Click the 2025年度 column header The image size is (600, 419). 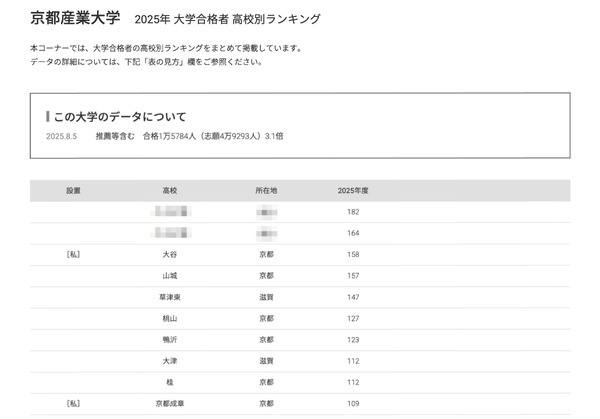tap(353, 190)
